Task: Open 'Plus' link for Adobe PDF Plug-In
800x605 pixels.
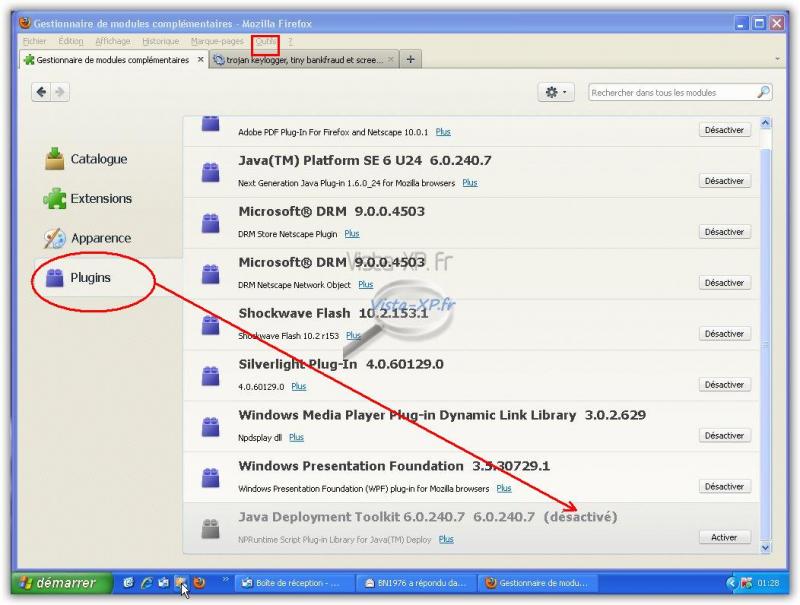Action: [443, 132]
